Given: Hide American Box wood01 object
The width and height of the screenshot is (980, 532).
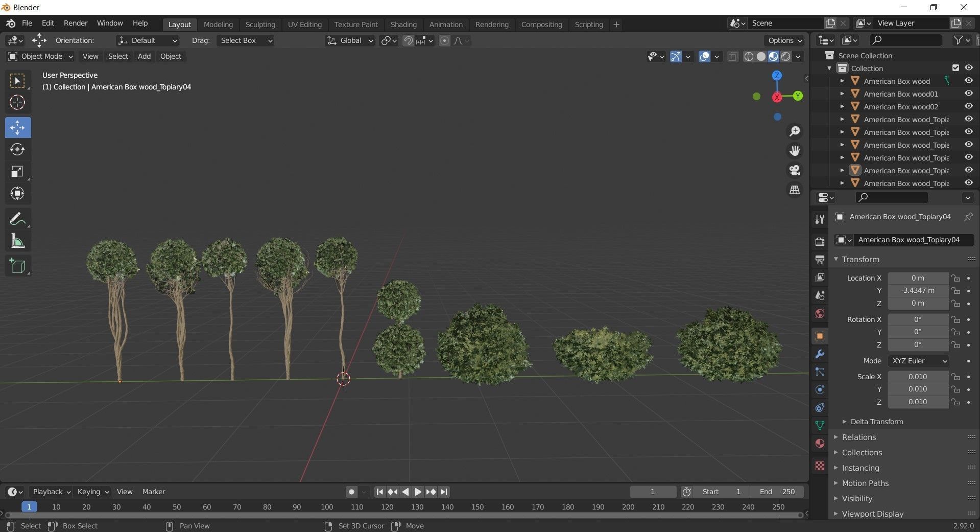Looking at the screenshot, I should (968, 94).
